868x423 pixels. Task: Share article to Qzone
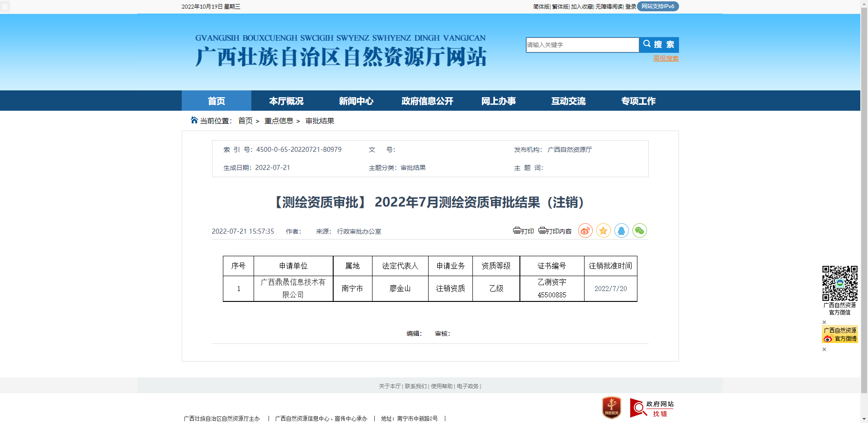[x=603, y=230]
